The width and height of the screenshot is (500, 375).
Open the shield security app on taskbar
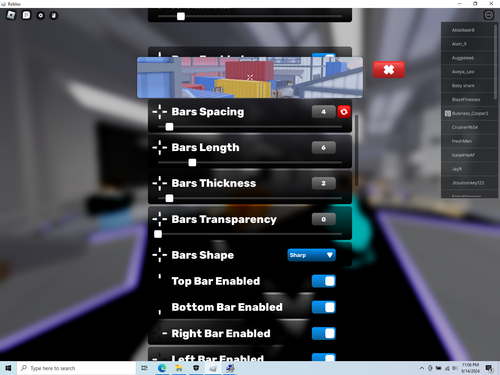[x=196, y=368]
